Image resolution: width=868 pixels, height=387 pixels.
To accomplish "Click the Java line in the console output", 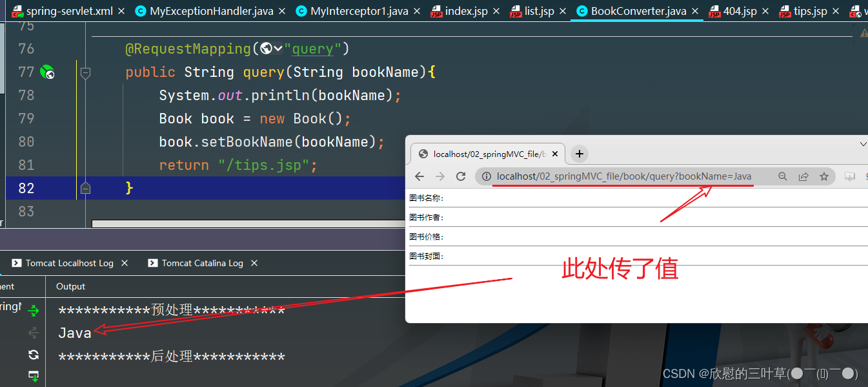I will (x=75, y=333).
